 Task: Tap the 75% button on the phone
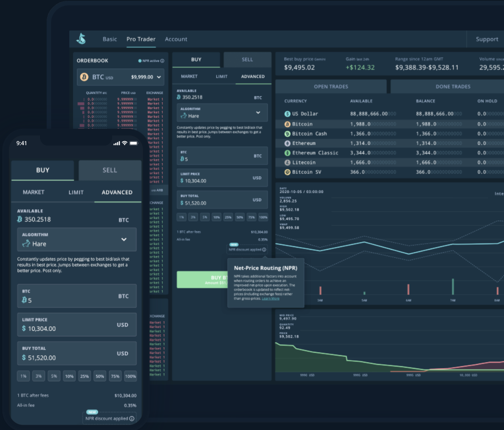(x=115, y=376)
